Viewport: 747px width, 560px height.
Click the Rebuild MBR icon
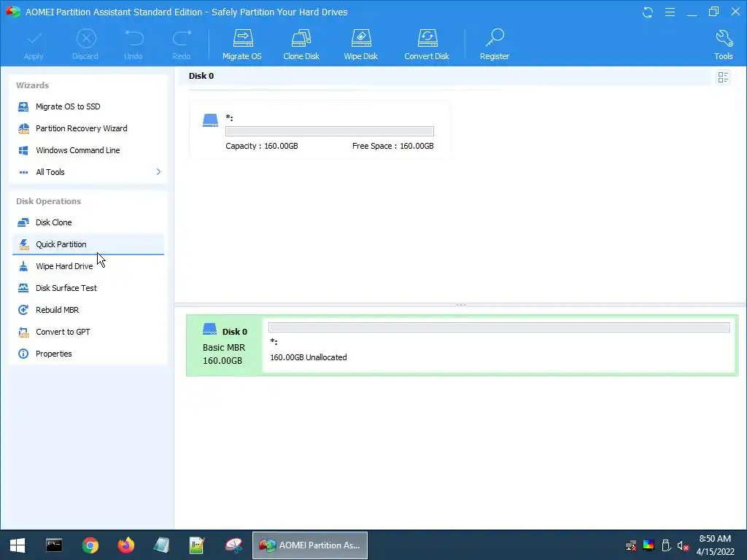coord(23,310)
